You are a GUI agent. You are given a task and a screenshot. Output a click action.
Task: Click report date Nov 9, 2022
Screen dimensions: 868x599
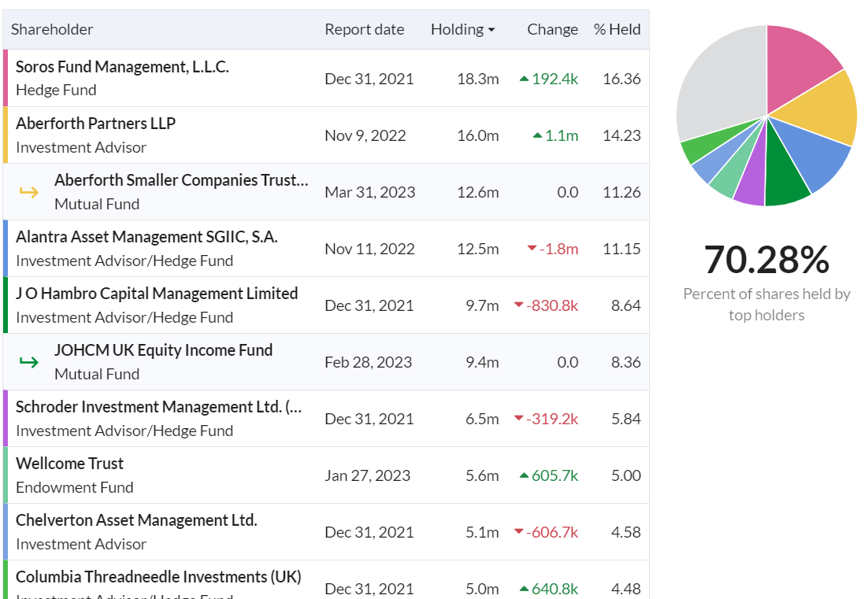(365, 135)
